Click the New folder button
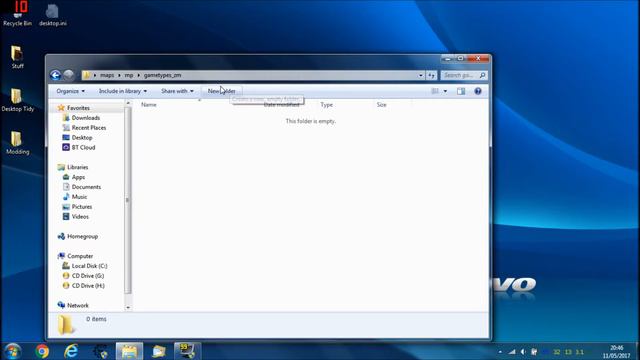 coord(222,91)
